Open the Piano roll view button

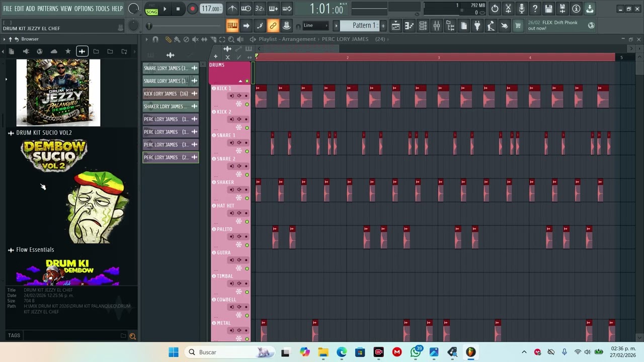click(410, 25)
